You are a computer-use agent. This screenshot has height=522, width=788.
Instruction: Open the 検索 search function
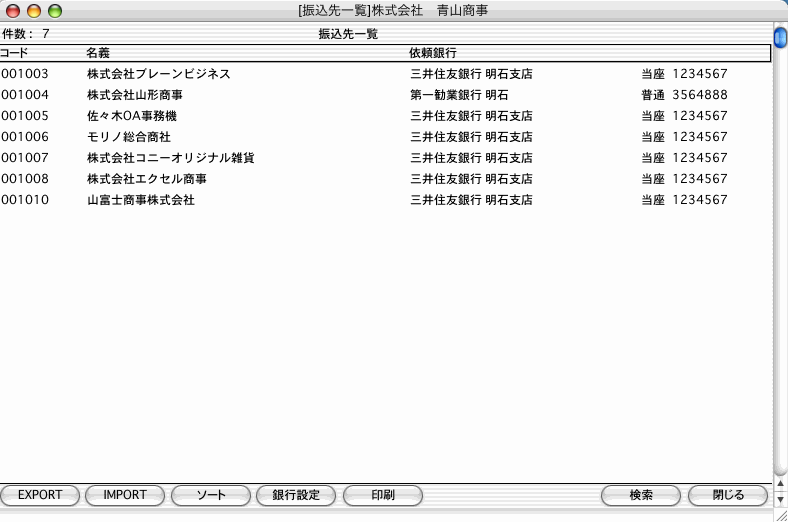641,495
